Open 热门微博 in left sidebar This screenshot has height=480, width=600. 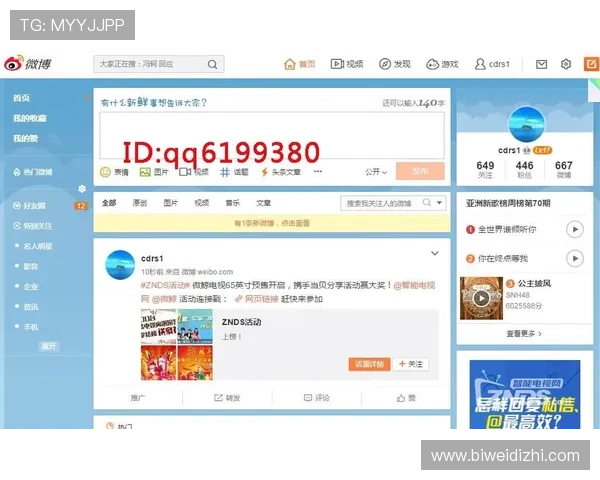pyautogui.click(x=33, y=172)
